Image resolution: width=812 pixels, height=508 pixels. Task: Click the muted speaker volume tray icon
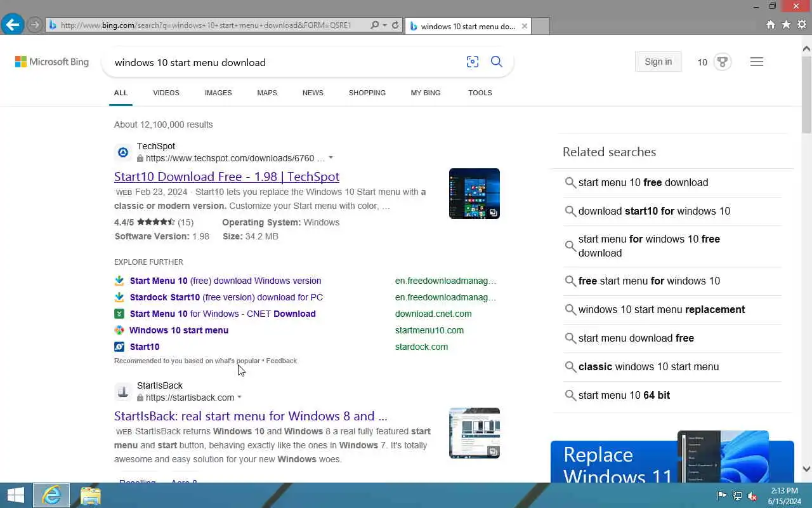[x=752, y=496]
